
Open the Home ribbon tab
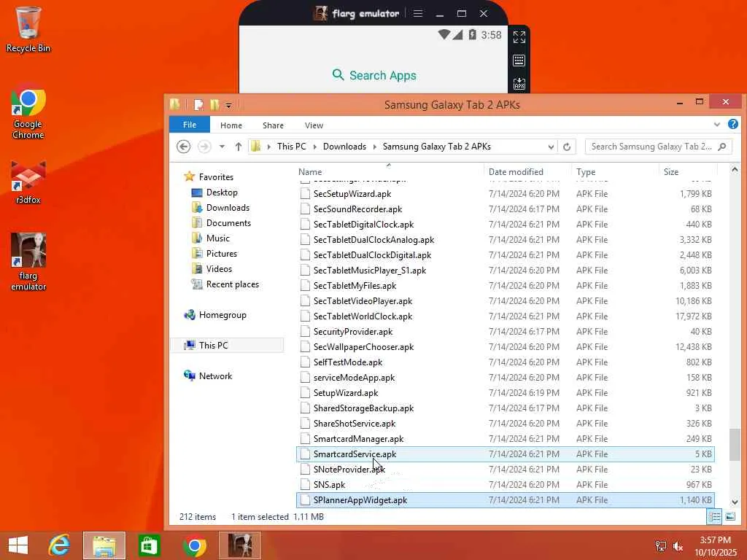tap(231, 125)
